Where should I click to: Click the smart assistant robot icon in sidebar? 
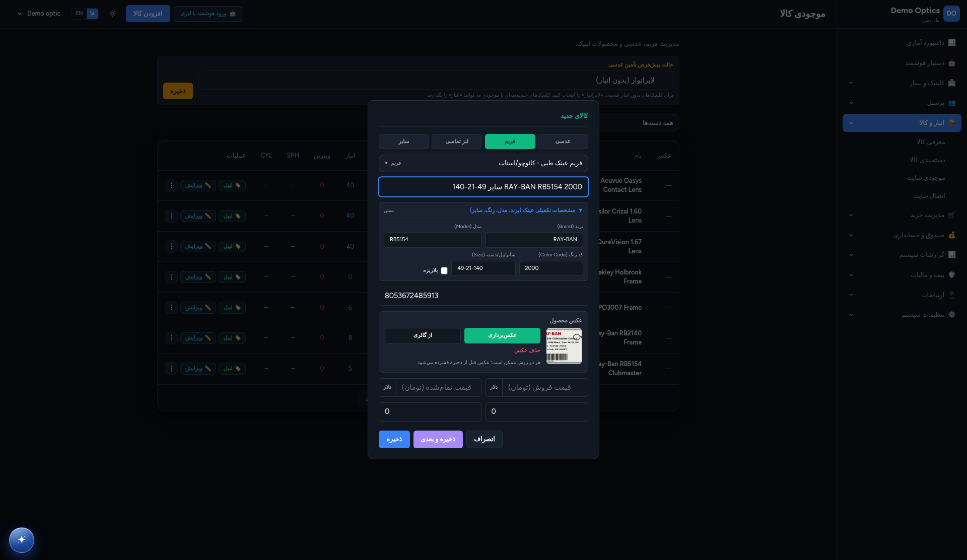tap(952, 63)
